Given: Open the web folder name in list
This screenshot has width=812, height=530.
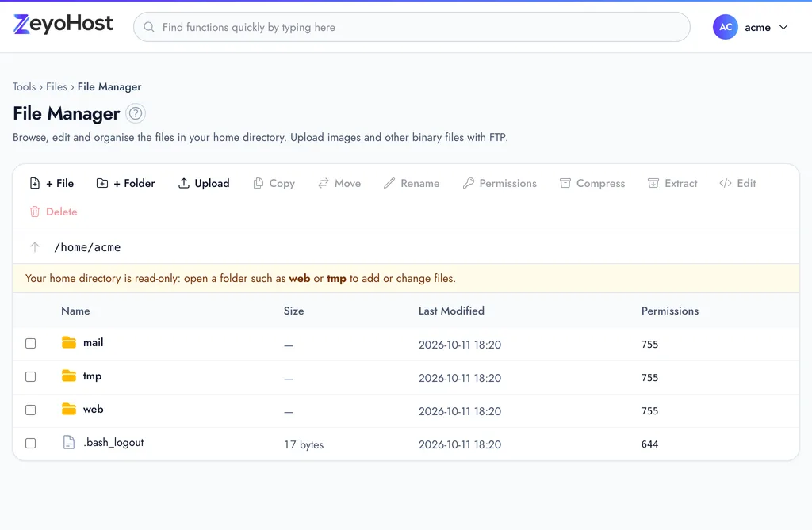Looking at the screenshot, I should 94,410.
